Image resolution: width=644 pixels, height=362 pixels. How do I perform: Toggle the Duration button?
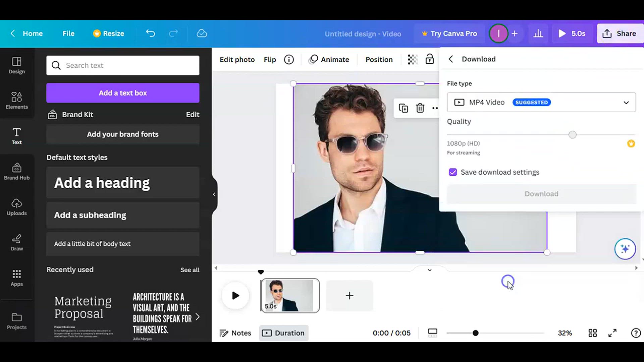pyautogui.click(x=283, y=333)
